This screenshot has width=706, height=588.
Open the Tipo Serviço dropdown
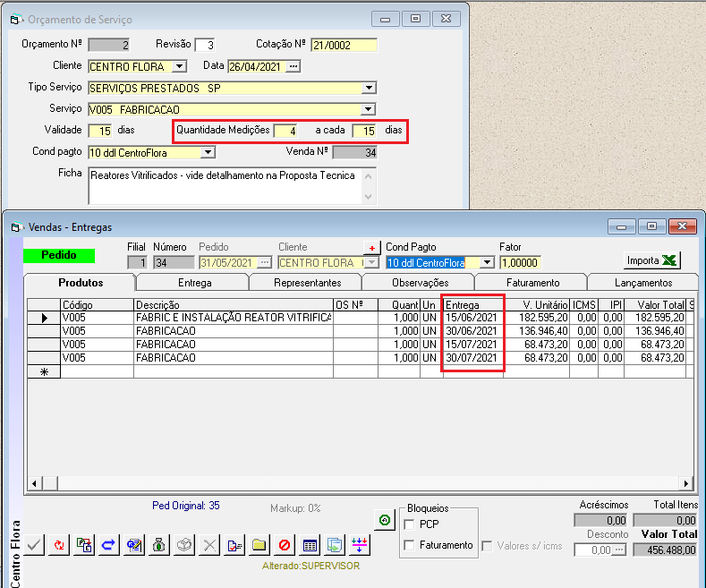[x=368, y=88]
